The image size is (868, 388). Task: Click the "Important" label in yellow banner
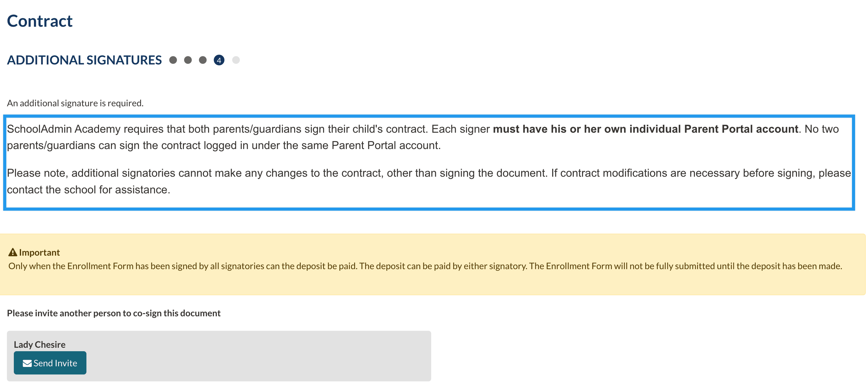pos(39,252)
